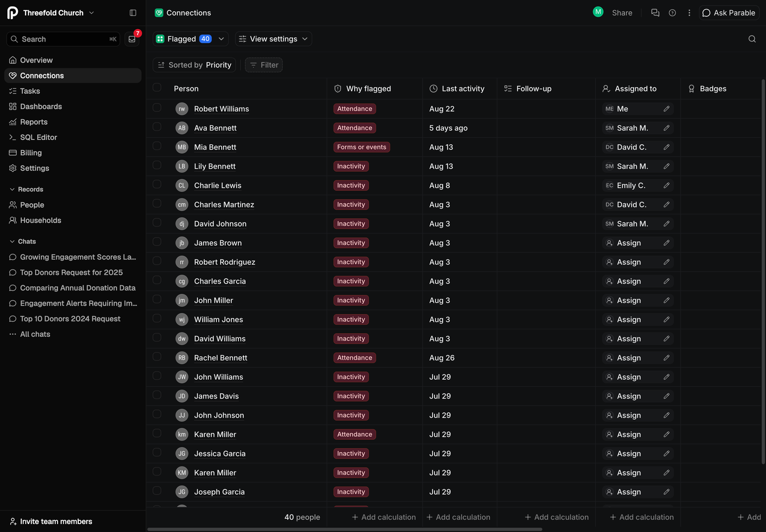Viewport: 766px width, 532px height.
Task: Open Tasks in the sidebar
Action: click(73, 91)
